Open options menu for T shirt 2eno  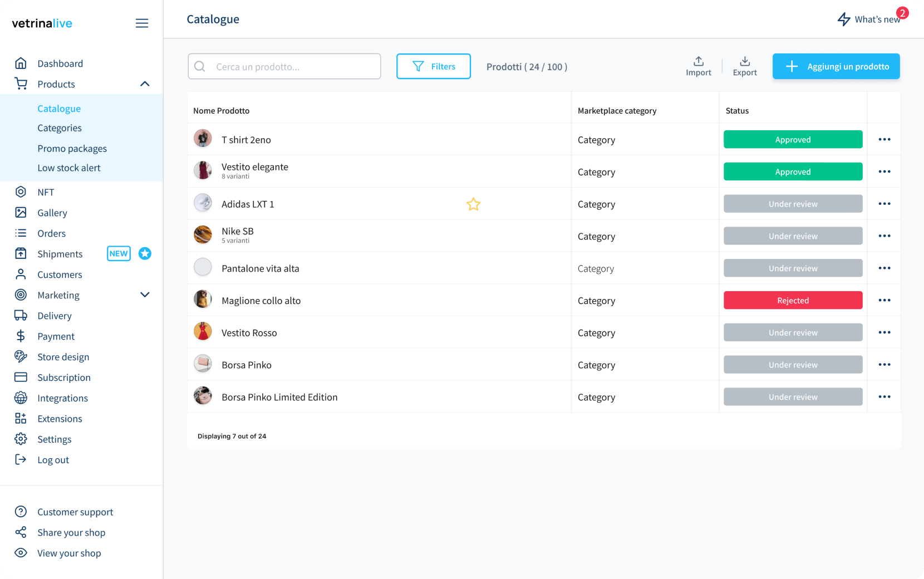point(884,140)
